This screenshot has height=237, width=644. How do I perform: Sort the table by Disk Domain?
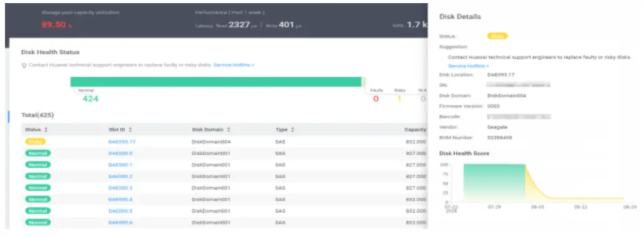point(228,130)
